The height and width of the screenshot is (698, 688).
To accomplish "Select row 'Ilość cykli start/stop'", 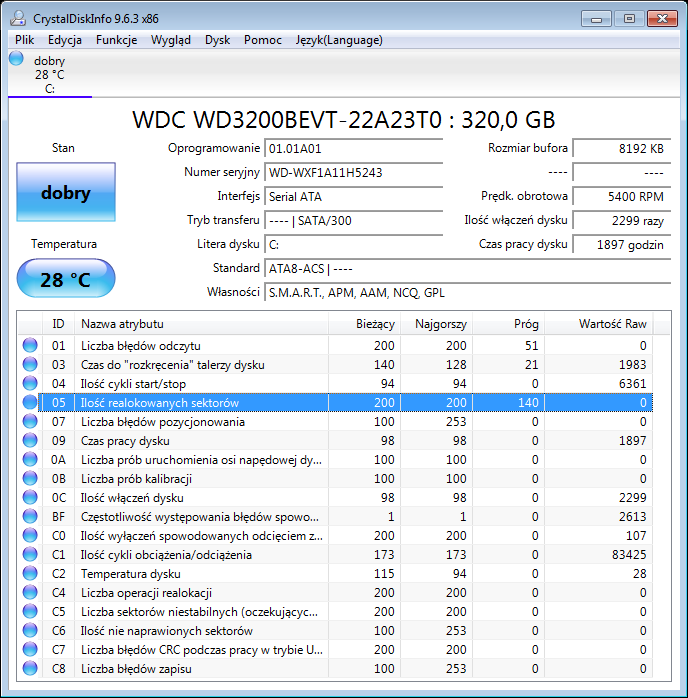I will (x=335, y=383).
